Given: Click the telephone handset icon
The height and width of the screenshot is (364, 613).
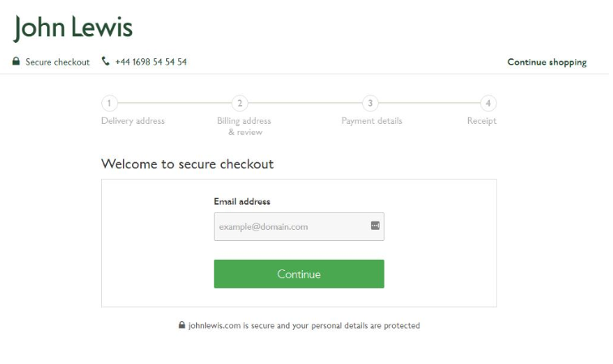Looking at the screenshot, I should pos(105,61).
